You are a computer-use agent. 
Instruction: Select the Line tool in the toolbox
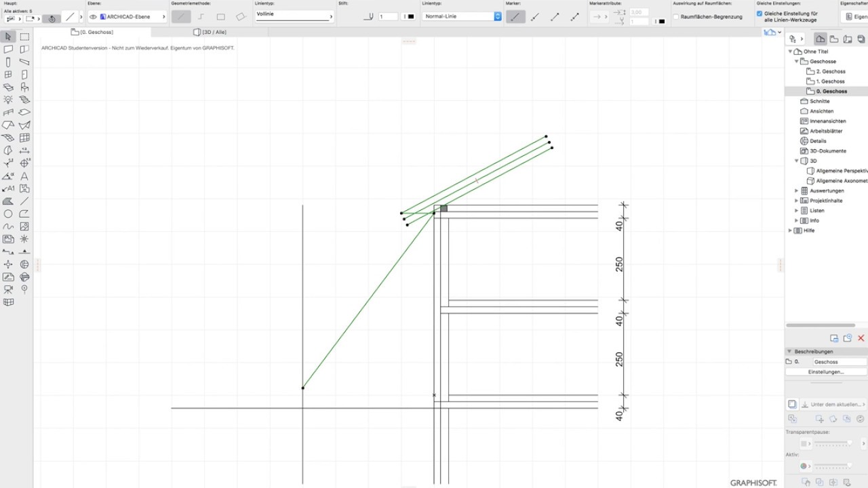[x=24, y=201]
